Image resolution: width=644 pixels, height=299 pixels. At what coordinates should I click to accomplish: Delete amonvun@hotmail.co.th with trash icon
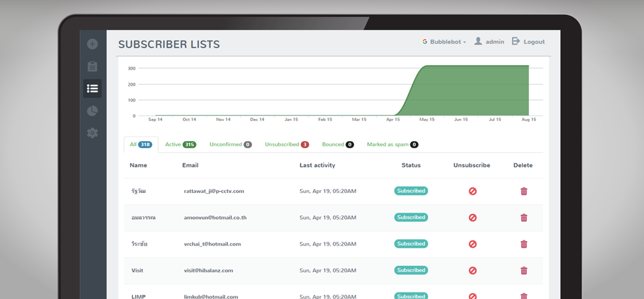coord(524,218)
